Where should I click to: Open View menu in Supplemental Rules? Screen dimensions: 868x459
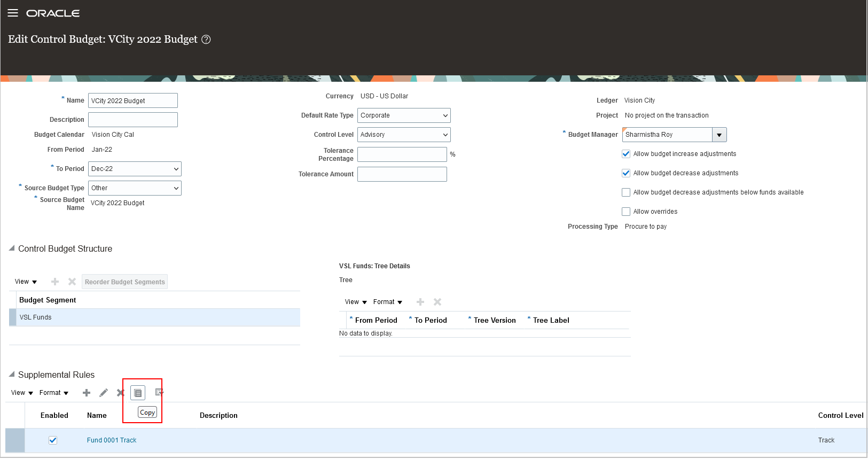click(22, 393)
